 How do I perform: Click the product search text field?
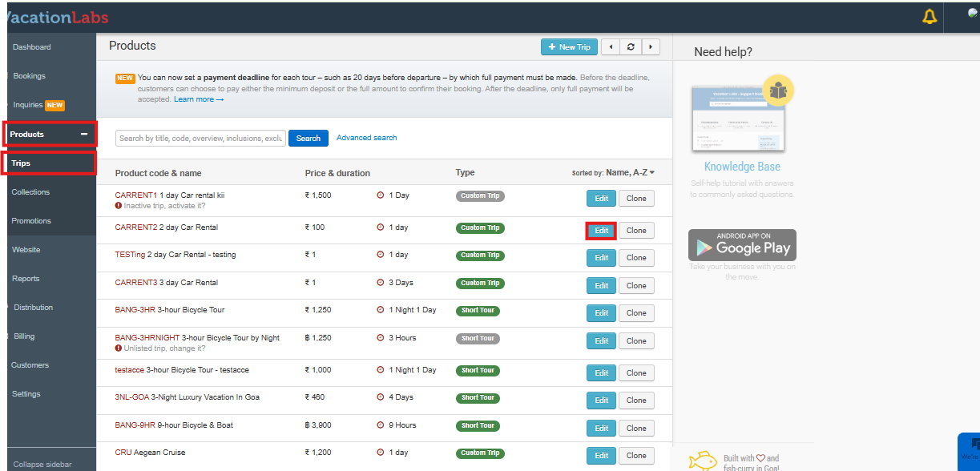click(200, 139)
